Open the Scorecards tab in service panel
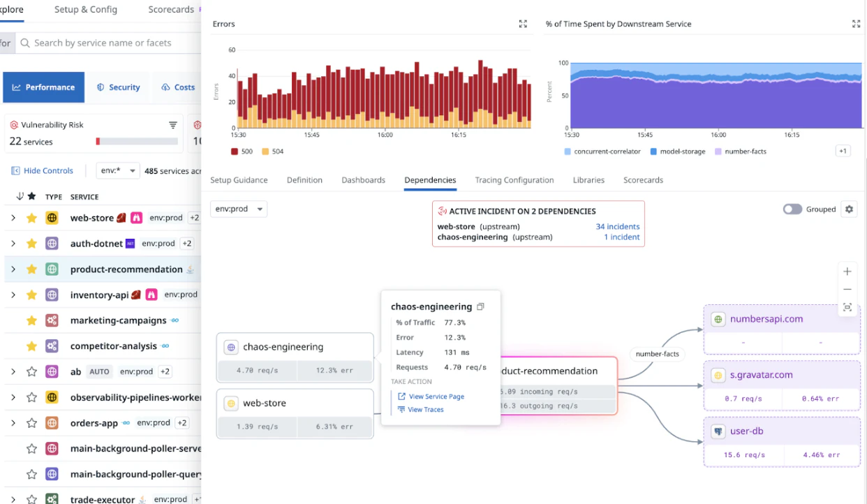867x504 pixels. [x=643, y=180]
